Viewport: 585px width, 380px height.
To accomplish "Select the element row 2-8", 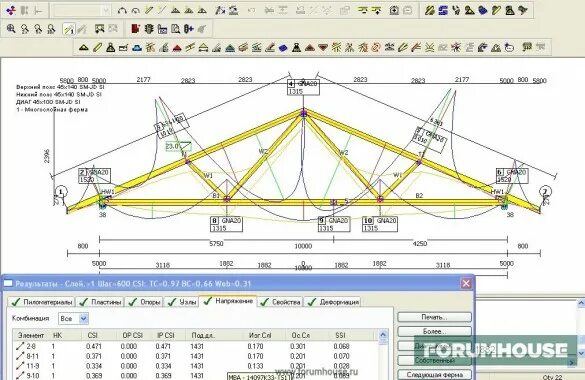I will coord(196,346).
